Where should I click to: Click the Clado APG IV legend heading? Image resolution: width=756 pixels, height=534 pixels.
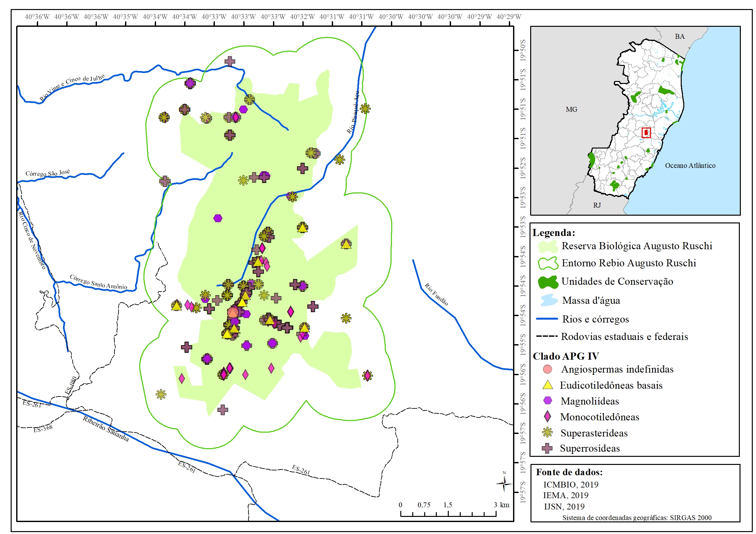pos(566,356)
